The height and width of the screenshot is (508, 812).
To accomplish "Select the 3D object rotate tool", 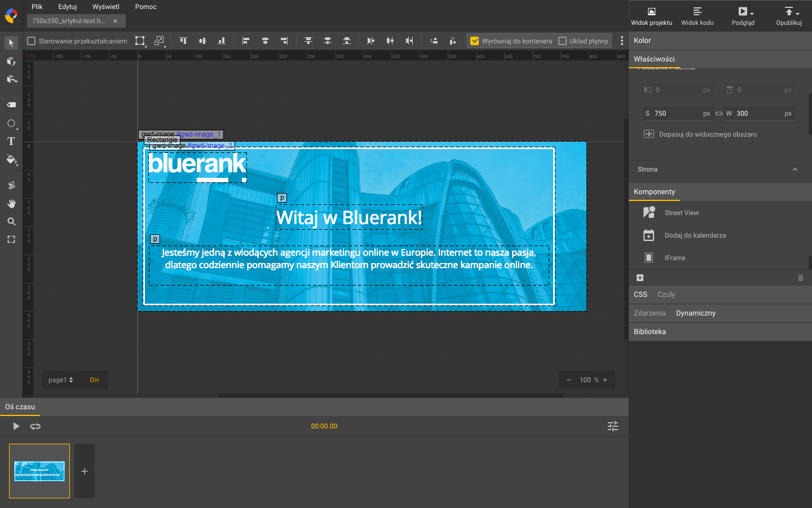I will pyautogui.click(x=11, y=61).
